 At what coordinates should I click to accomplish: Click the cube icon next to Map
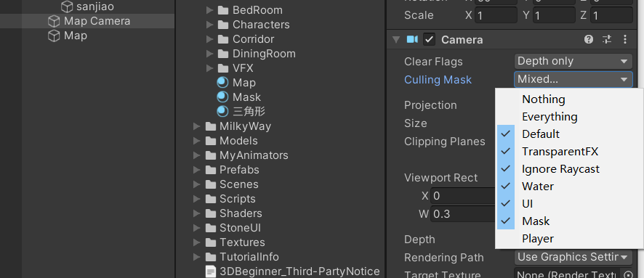[54, 36]
